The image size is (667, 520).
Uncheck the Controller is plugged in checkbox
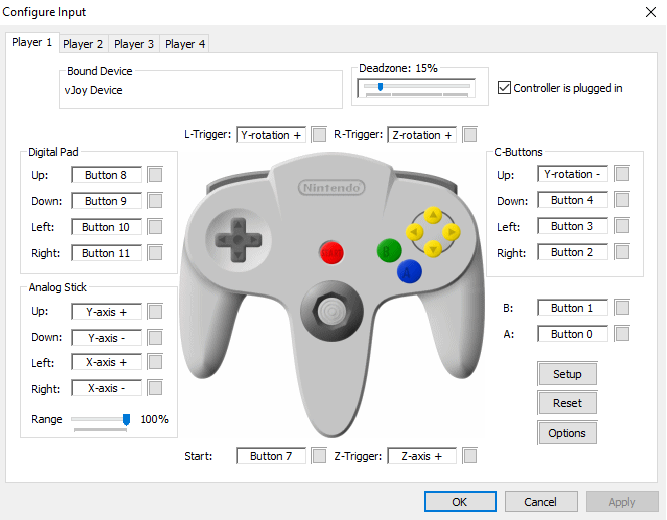tap(504, 88)
